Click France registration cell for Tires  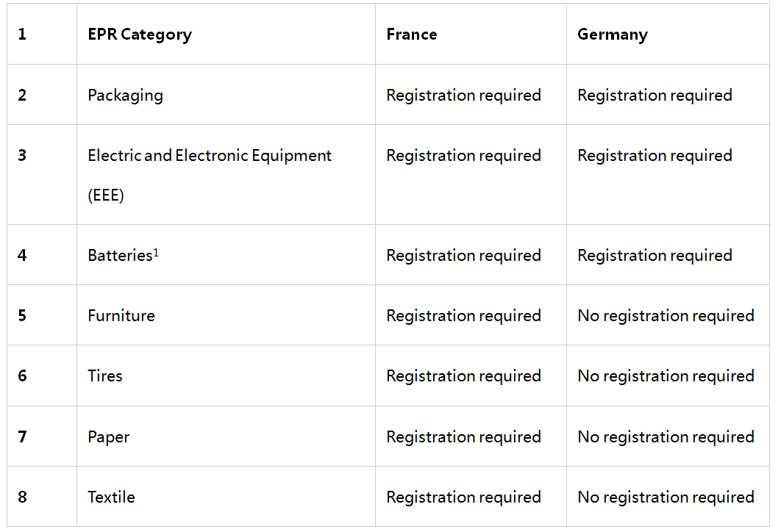[x=471, y=375]
